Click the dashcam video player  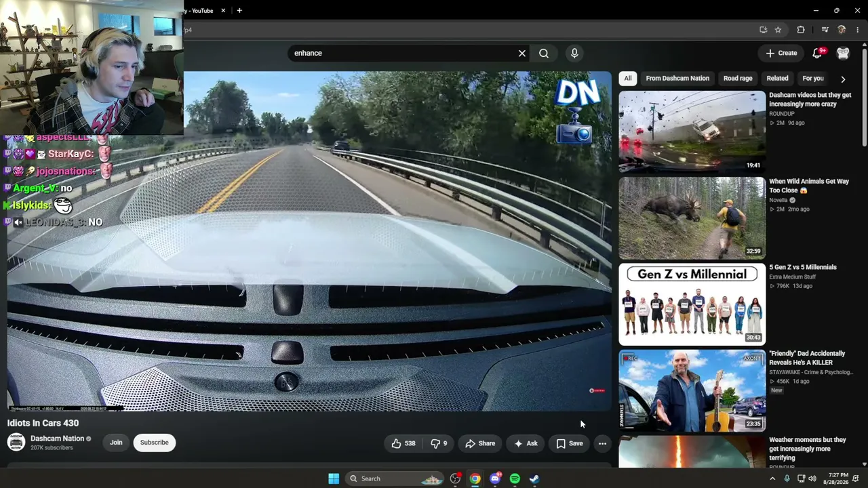(309, 241)
